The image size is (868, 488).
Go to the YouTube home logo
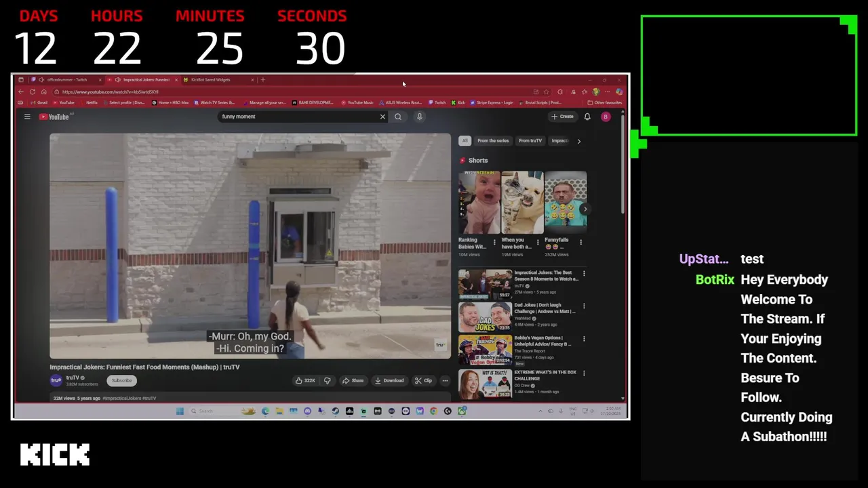point(54,117)
